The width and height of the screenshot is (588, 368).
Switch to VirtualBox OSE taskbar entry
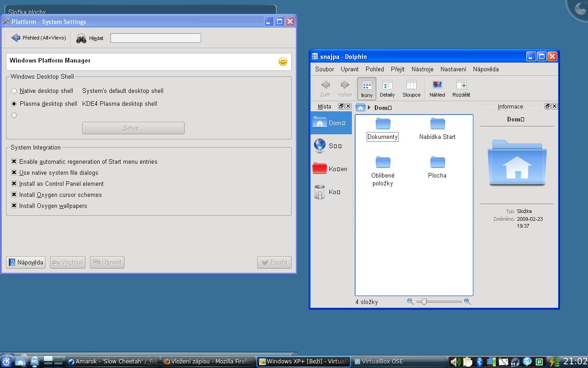(399, 362)
